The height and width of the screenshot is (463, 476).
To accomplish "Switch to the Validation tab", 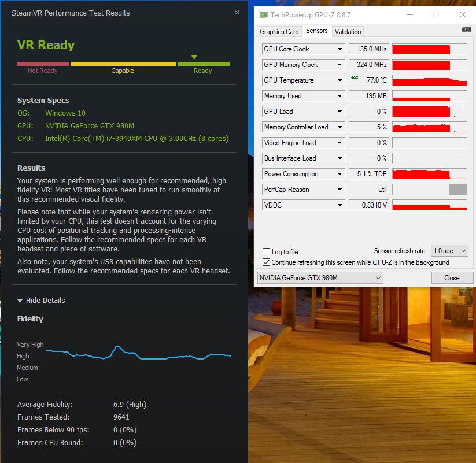I will 348,32.
